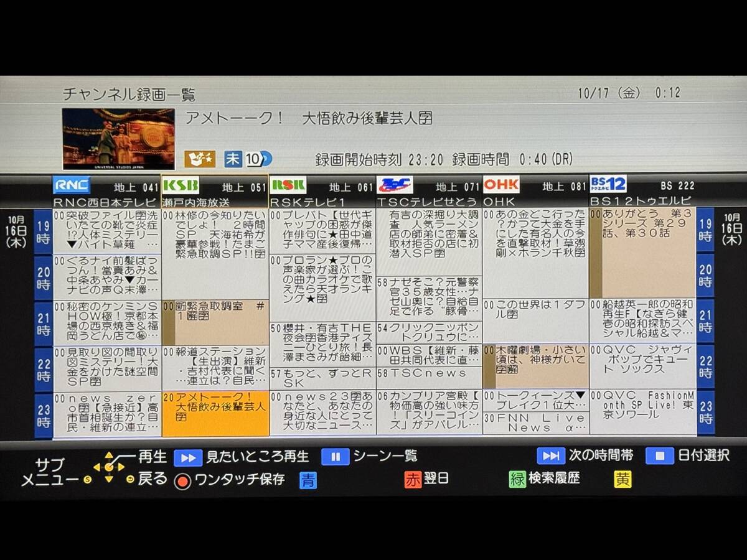Select BS12トゥエルビ channel name
747x560 pixels.
coord(641,201)
